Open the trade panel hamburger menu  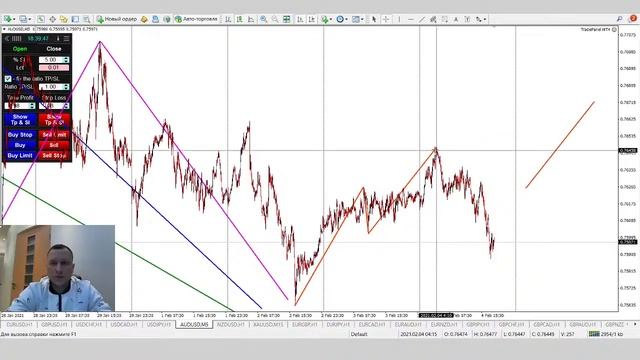(x=67, y=38)
